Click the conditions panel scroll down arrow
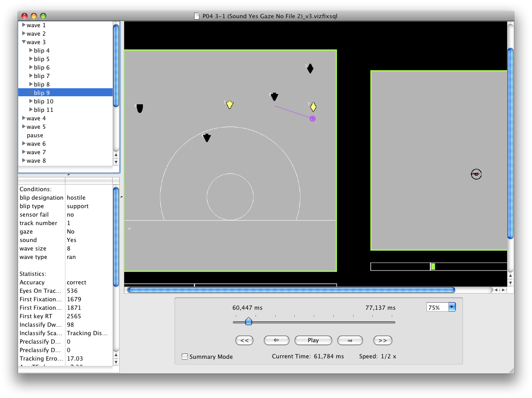This screenshot has width=532, height=398. 116,362
